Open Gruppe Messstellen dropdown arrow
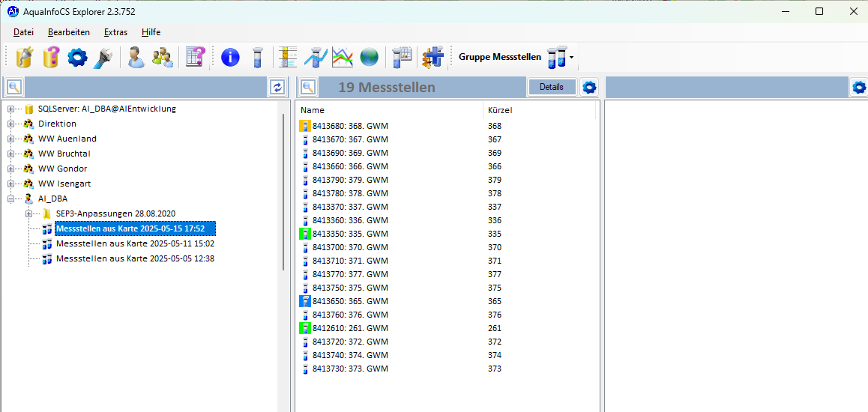868x412 pixels. point(571,58)
